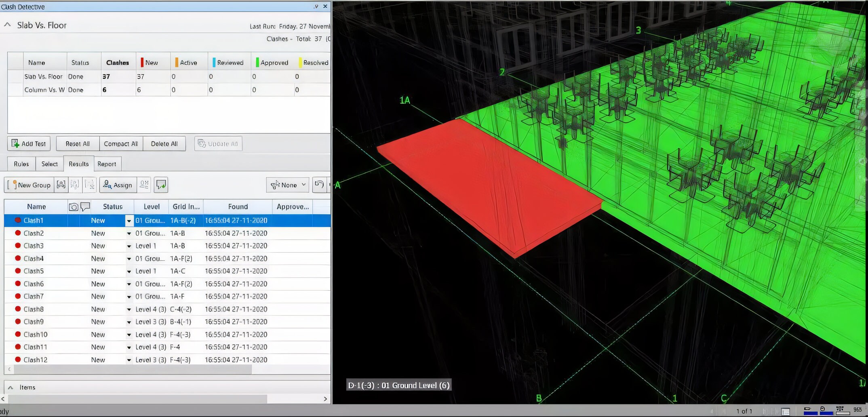
Task: Switch to the Report tab
Action: tap(107, 164)
